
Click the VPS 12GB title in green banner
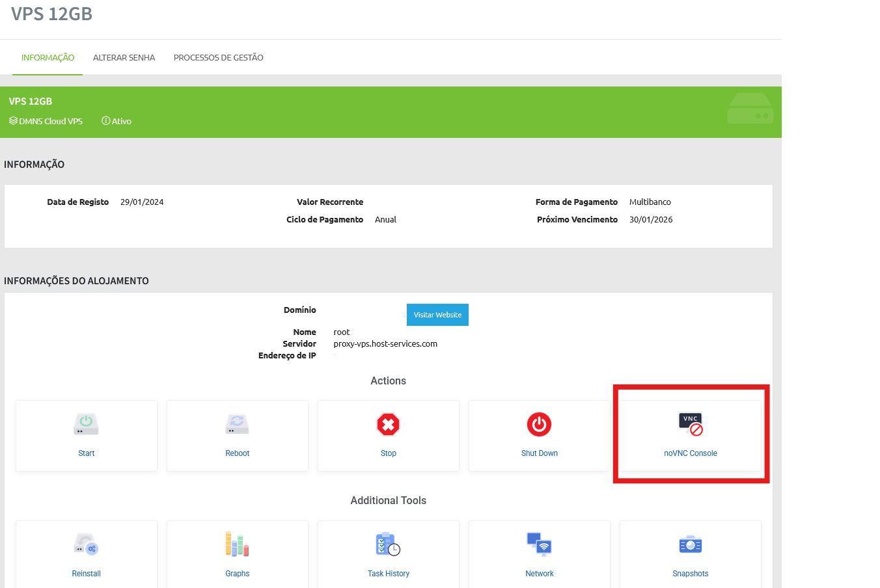[31, 101]
